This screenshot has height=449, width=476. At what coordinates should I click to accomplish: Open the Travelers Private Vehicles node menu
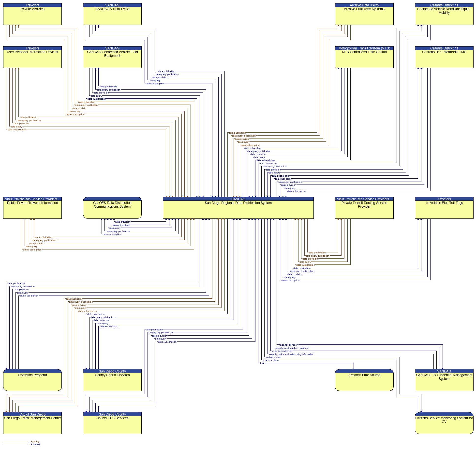point(31,13)
